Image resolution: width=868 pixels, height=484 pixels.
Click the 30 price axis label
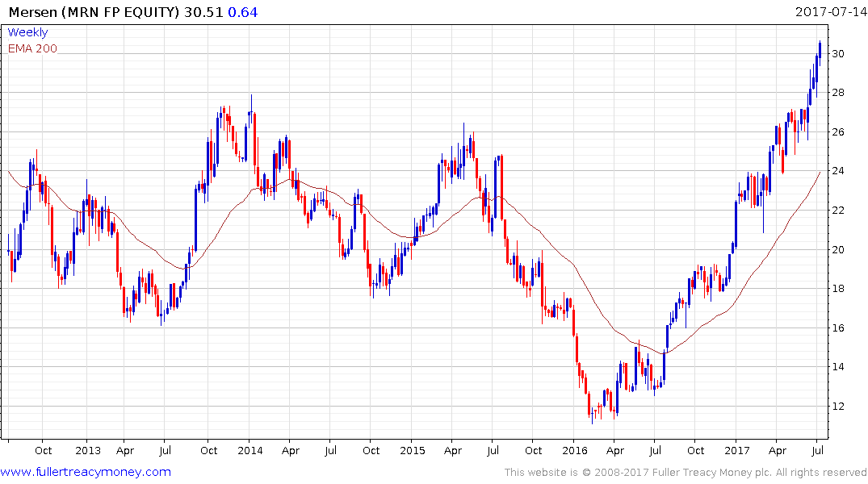coord(838,54)
